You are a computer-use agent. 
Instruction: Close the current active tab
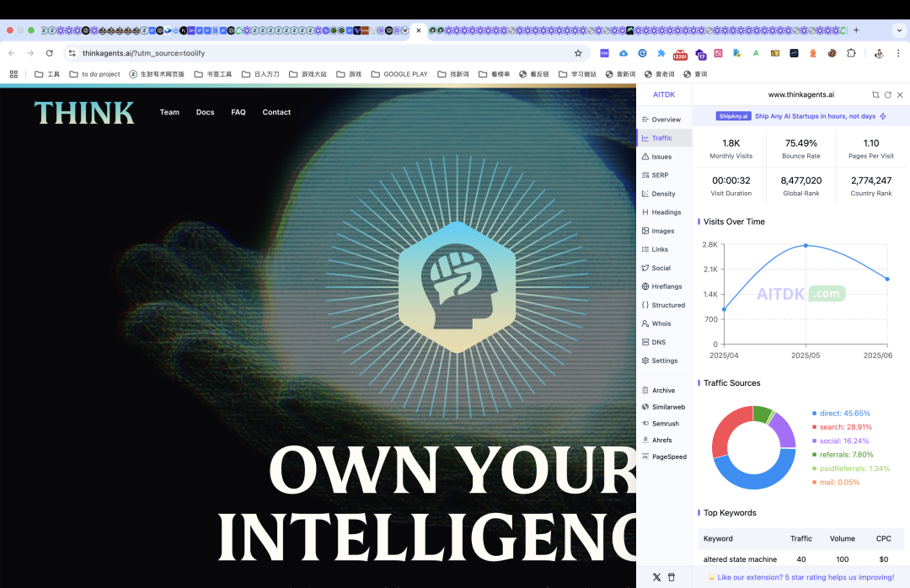coord(419,30)
